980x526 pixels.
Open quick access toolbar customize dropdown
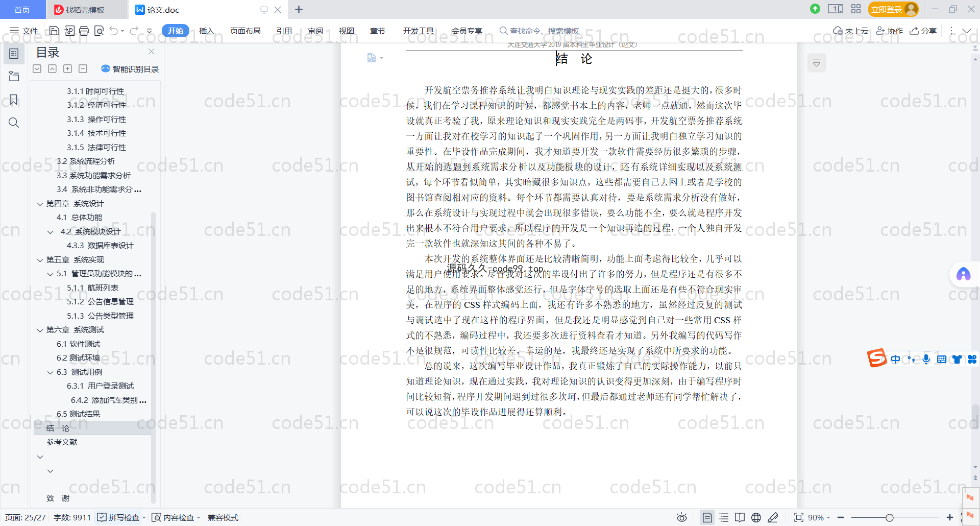149,31
